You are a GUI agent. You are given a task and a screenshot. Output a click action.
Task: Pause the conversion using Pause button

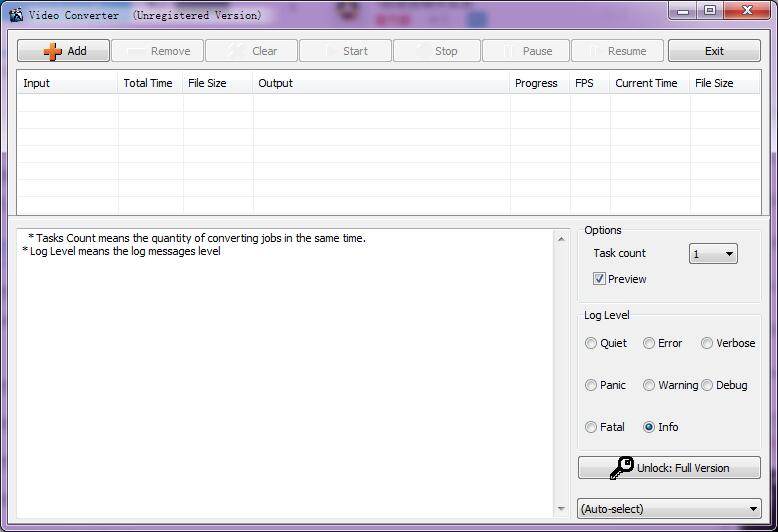click(x=526, y=51)
